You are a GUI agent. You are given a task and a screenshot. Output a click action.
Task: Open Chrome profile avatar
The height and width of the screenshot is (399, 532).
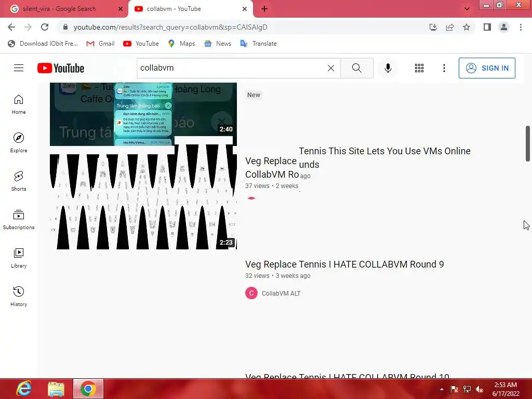pos(504,27)
